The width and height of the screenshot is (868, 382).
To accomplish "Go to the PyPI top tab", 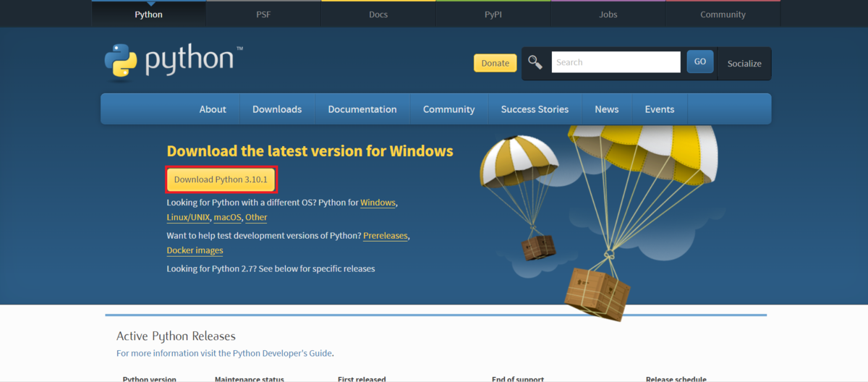I will tap(493, 14).
